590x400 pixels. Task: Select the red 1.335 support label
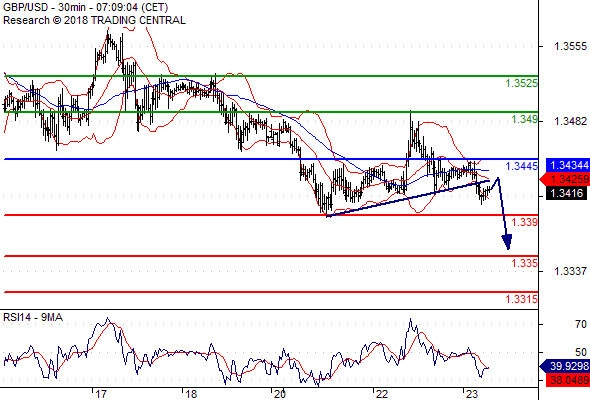pos(525,263)
